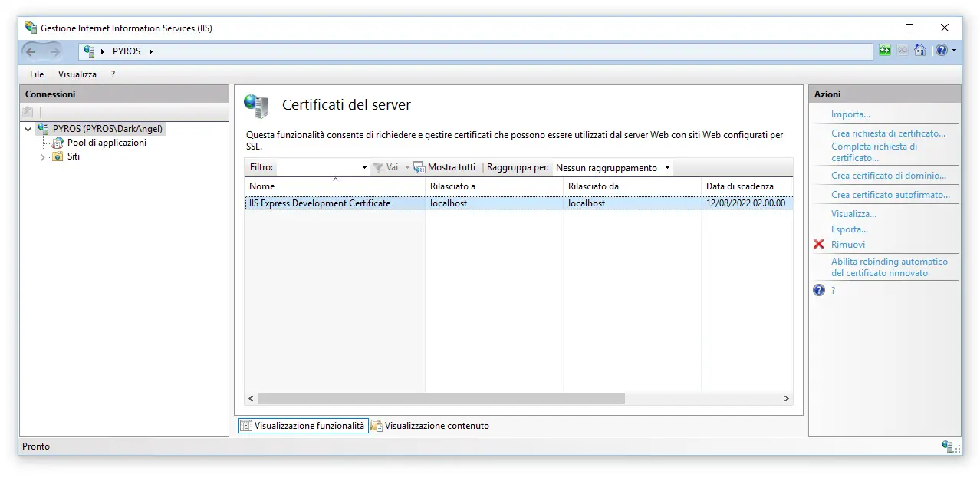This screenshot has width=980, height=481.
Task: Go back using the navigation arrow
Action: pyautogui.click(x=31, y=51)
